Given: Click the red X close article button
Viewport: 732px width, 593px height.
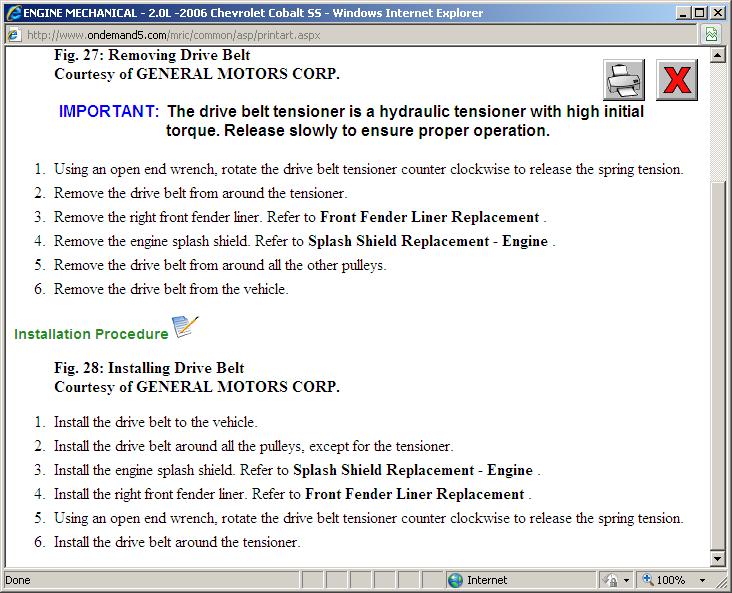Looking at the screenshot, I should click(677, 80).
